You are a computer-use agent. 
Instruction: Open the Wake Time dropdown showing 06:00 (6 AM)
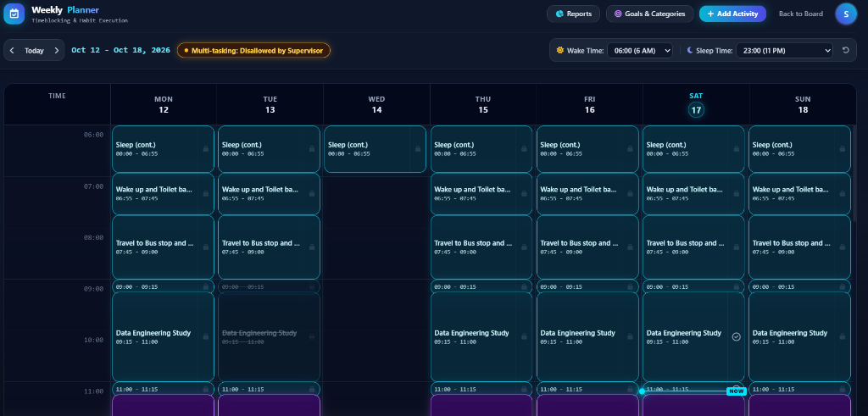click(x=640, y=50)
